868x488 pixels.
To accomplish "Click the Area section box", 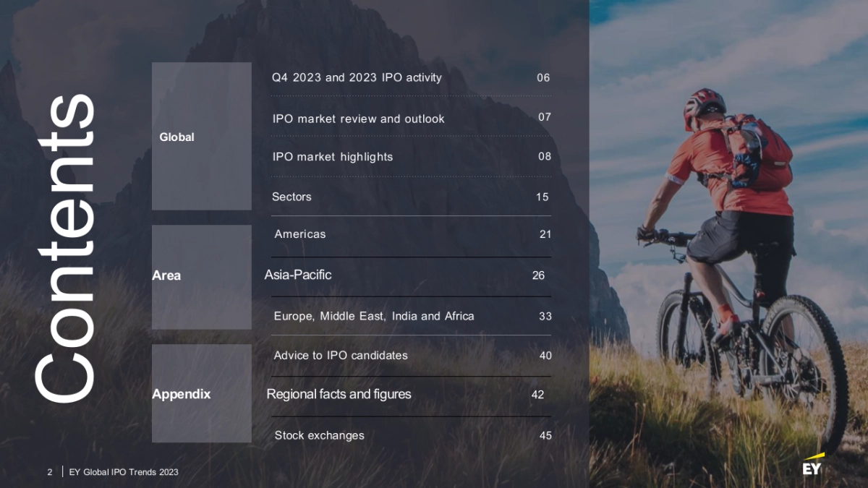I will pos(201,276).
